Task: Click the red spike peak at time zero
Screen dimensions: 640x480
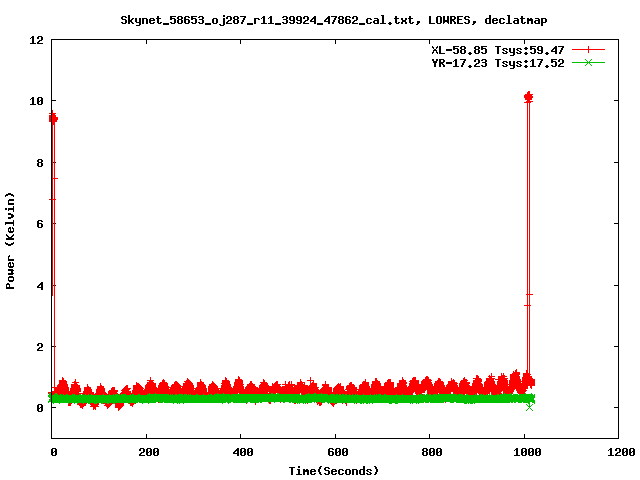Action: [53, 118]
